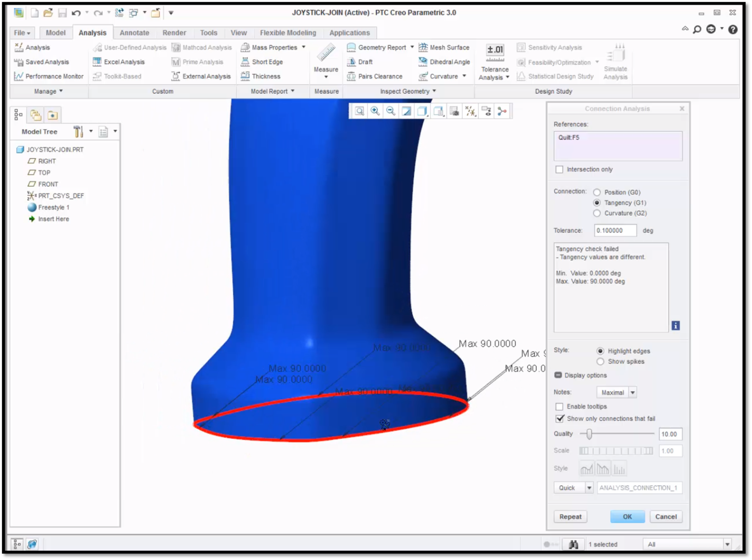Switch to the Flexible Modeling tab
Viewport: 752px width, 560px height.
(288, 33)
